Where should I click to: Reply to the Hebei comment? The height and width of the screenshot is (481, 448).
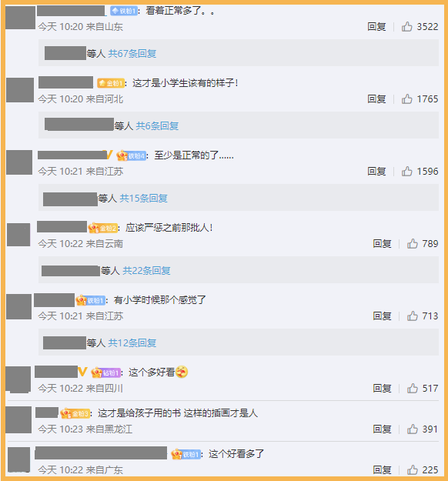[376, 99]
